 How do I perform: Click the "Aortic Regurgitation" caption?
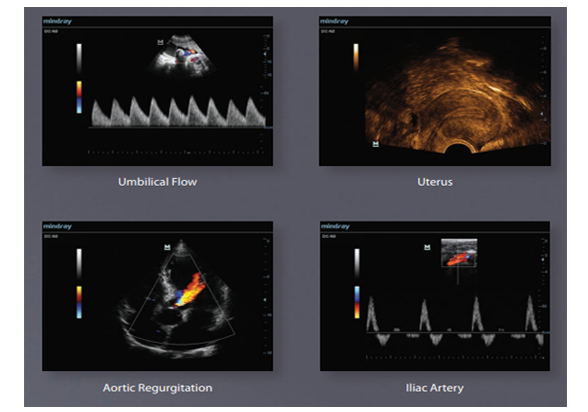[158, 388]
